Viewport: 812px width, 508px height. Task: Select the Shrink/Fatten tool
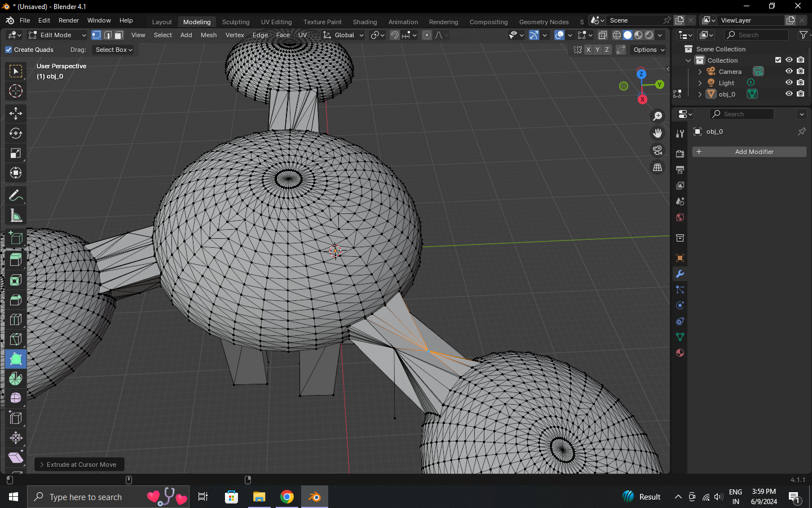coord(16,438)
